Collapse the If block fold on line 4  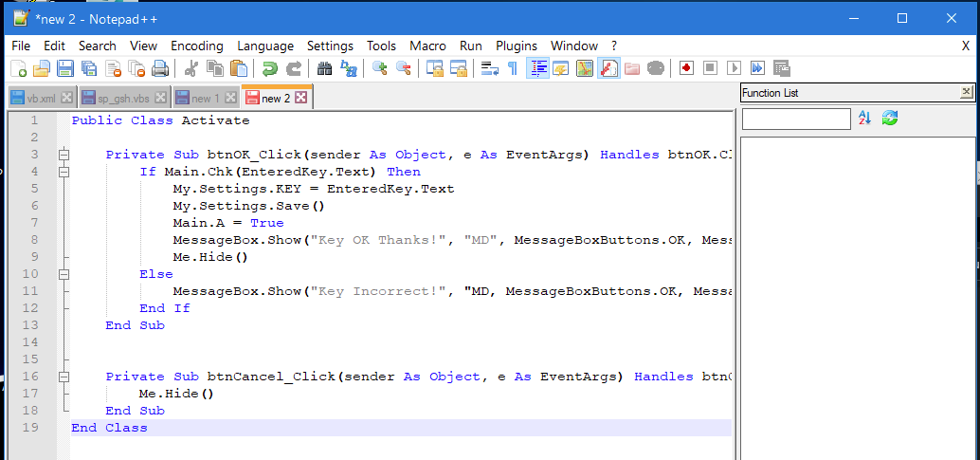(64, 172)
